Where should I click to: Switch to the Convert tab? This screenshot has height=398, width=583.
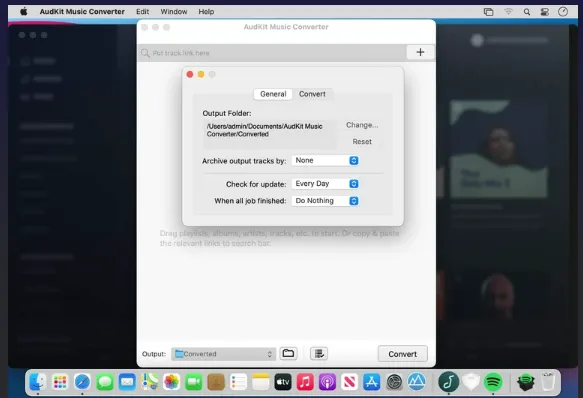pos(312,94)
